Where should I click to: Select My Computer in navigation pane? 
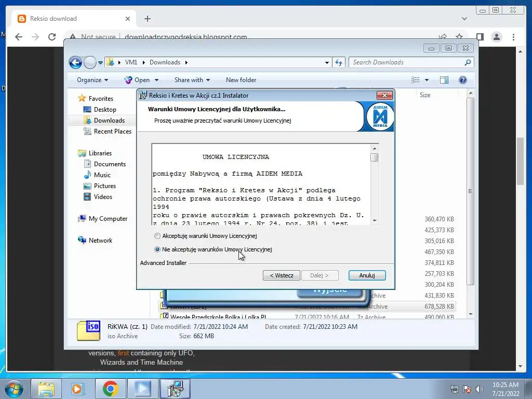tap(108, 219)
